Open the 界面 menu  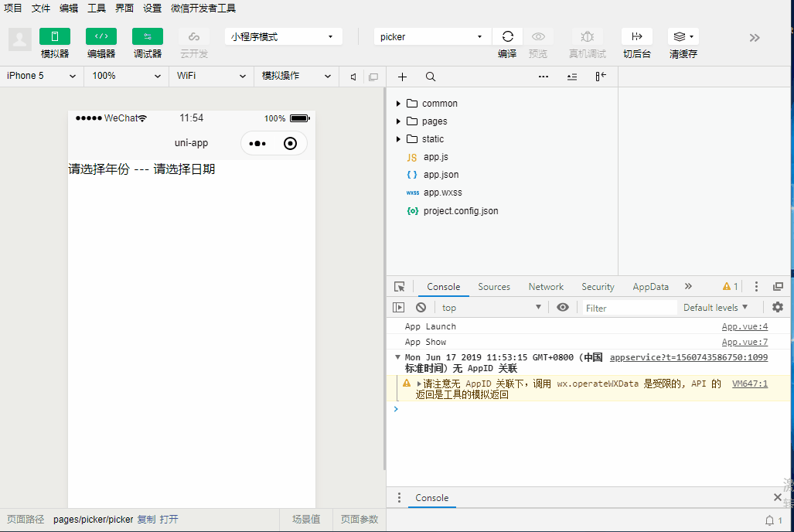tap(124, 8)
